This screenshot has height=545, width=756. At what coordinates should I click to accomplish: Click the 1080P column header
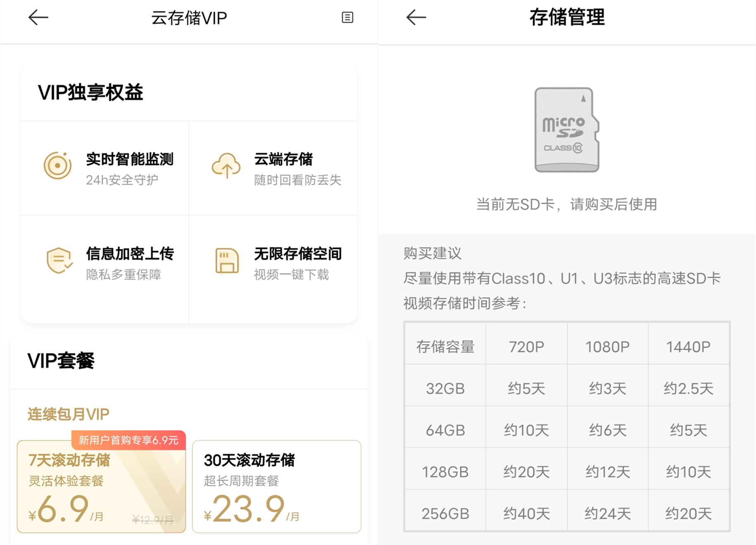coord(606,347)
